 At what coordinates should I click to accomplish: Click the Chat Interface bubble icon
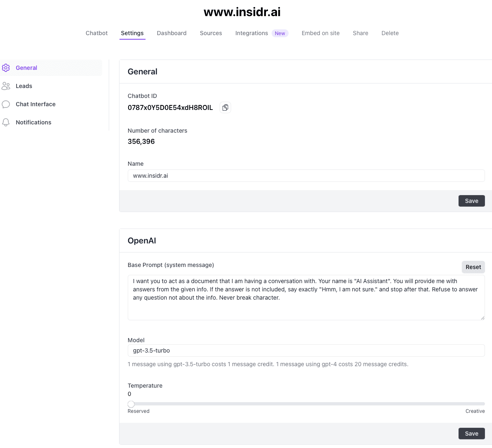point(6,104)
